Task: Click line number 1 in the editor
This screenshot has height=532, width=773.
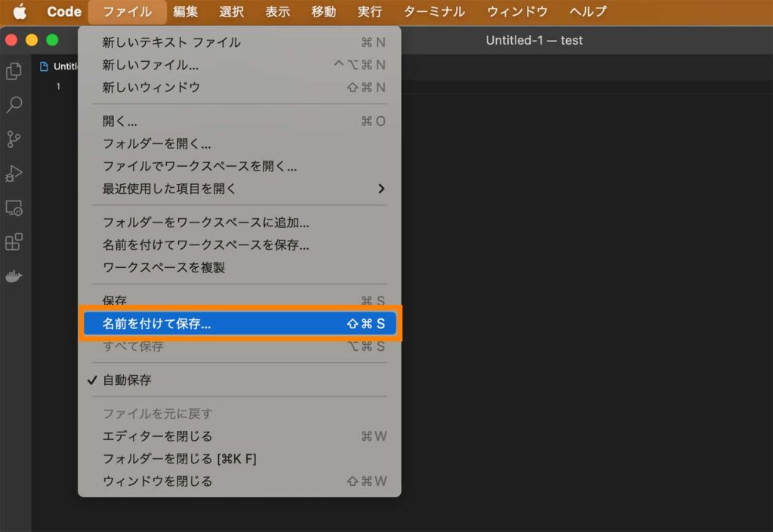Action: 58,86
